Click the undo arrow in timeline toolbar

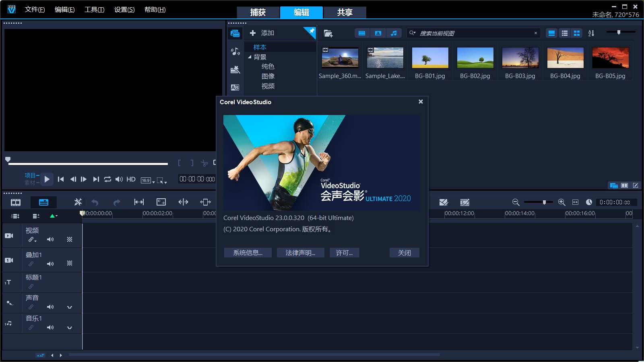click(95, 202)
